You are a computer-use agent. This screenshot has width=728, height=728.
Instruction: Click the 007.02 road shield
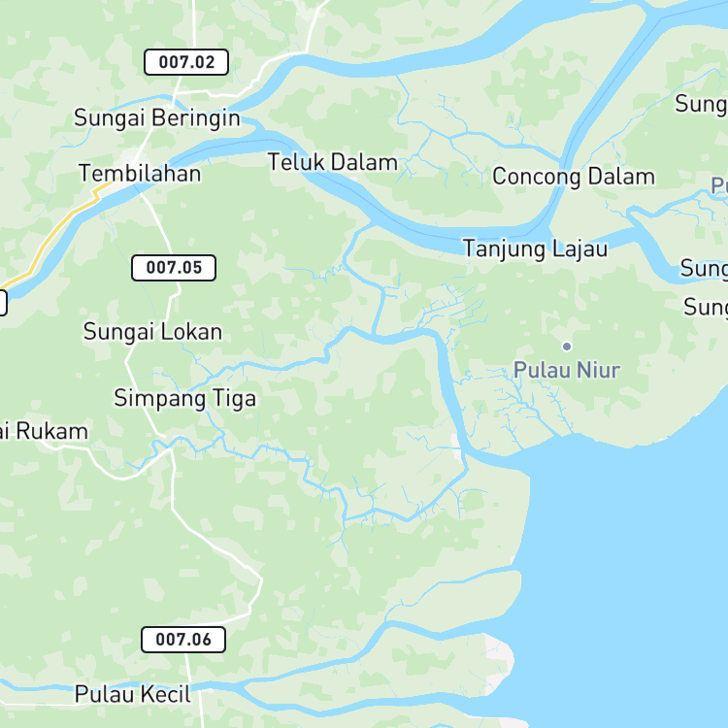point(186,62)
